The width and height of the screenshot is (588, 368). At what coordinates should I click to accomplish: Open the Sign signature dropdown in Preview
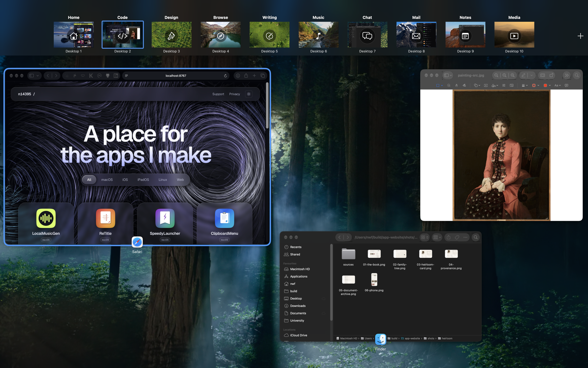(x=495, y=85)
